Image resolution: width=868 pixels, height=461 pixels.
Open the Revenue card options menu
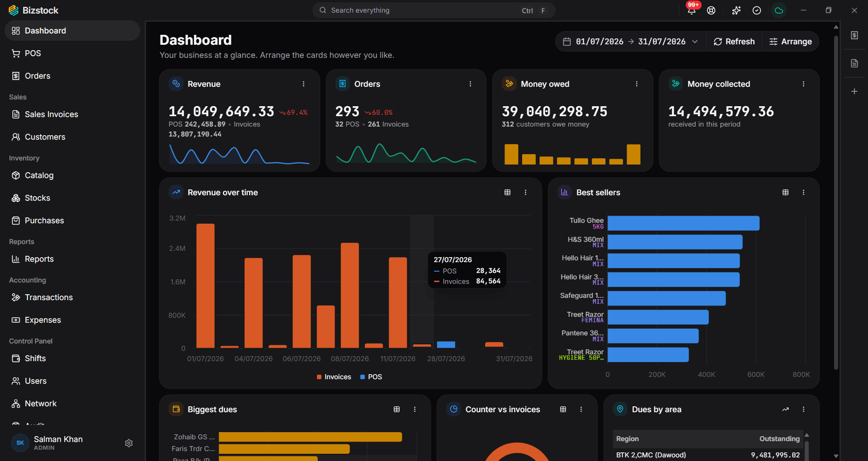coord(303,84)
